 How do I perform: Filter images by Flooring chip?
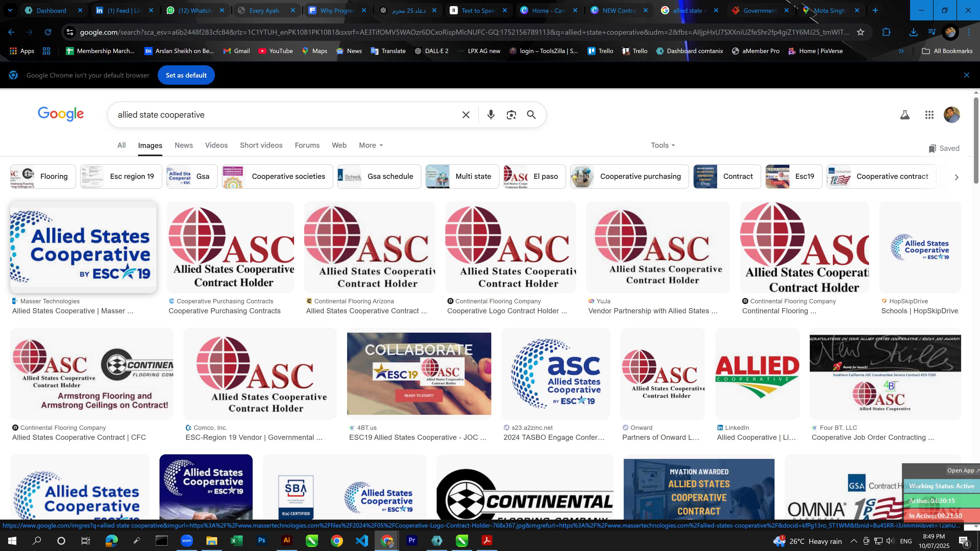pyautogui.click(x=43, y=177)
